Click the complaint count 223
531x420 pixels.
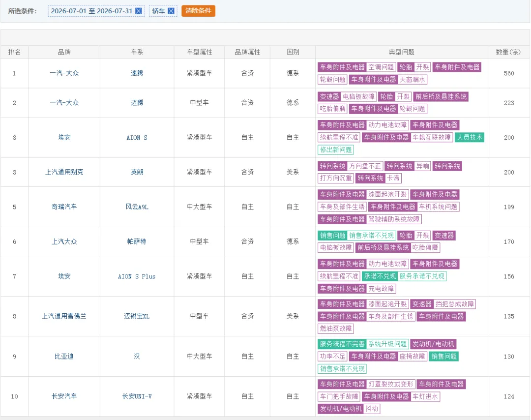point(509,103)
